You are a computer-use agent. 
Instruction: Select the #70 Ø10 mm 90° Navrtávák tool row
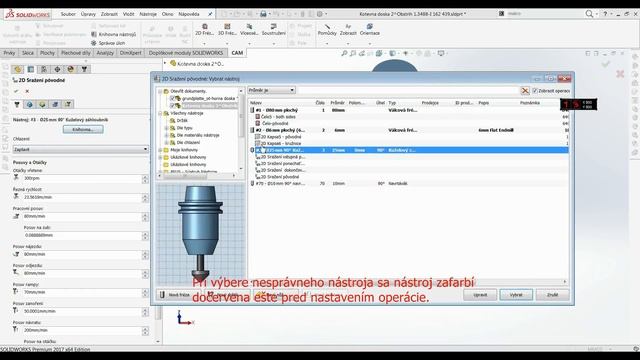point(409,184)
